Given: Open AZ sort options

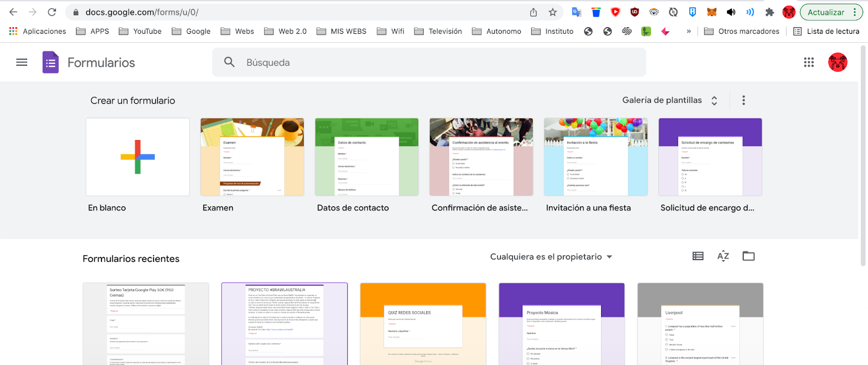Looking at the screenshot, I should pyautogui.click(x=723, y=256).
